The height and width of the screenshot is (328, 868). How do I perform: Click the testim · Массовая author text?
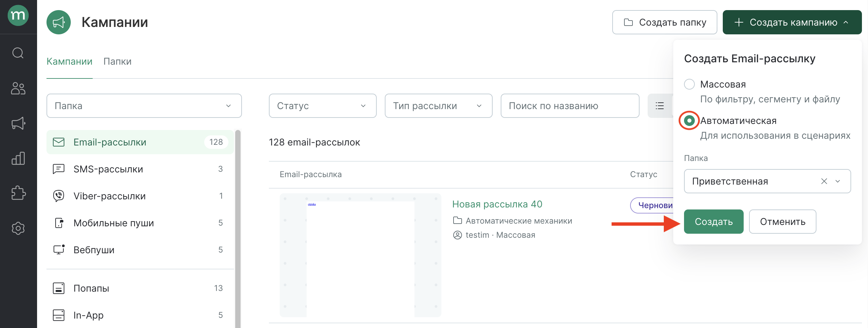click(x=500, y=235)
